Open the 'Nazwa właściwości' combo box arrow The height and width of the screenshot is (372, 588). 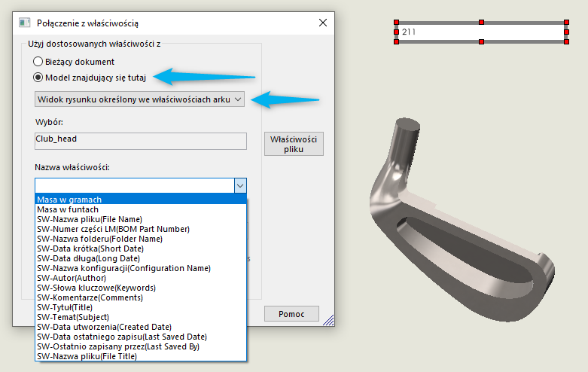pyautogui.click(x=239, y=185)
